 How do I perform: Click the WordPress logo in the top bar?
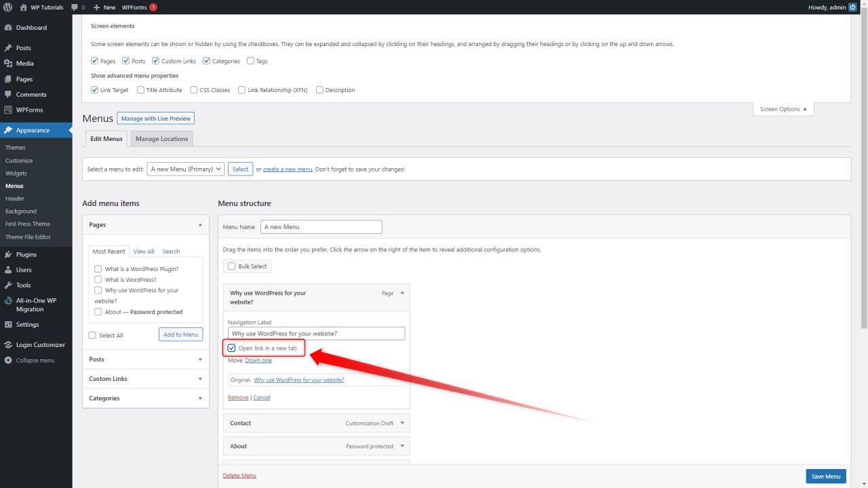click(x=7, y=7)
